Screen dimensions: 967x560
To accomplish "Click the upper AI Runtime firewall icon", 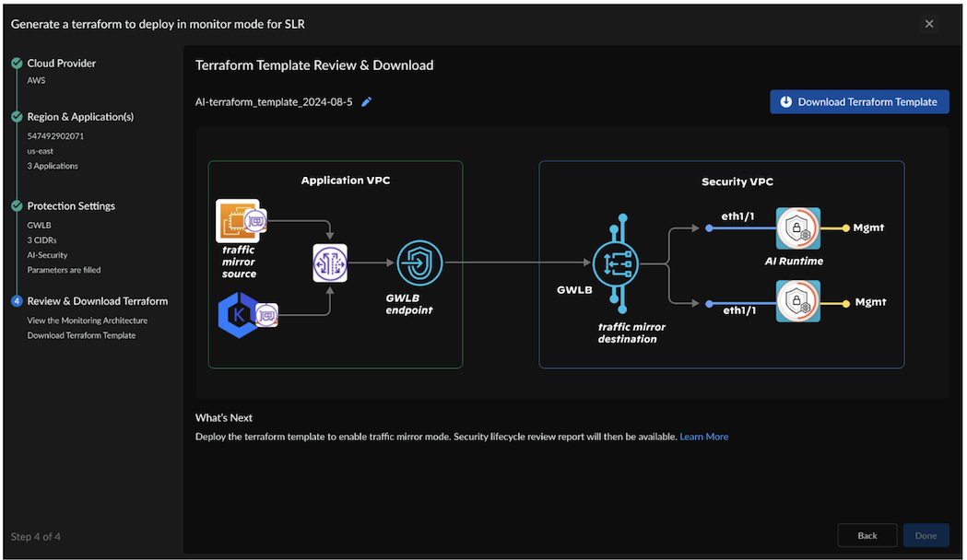I will pos(797,228).
